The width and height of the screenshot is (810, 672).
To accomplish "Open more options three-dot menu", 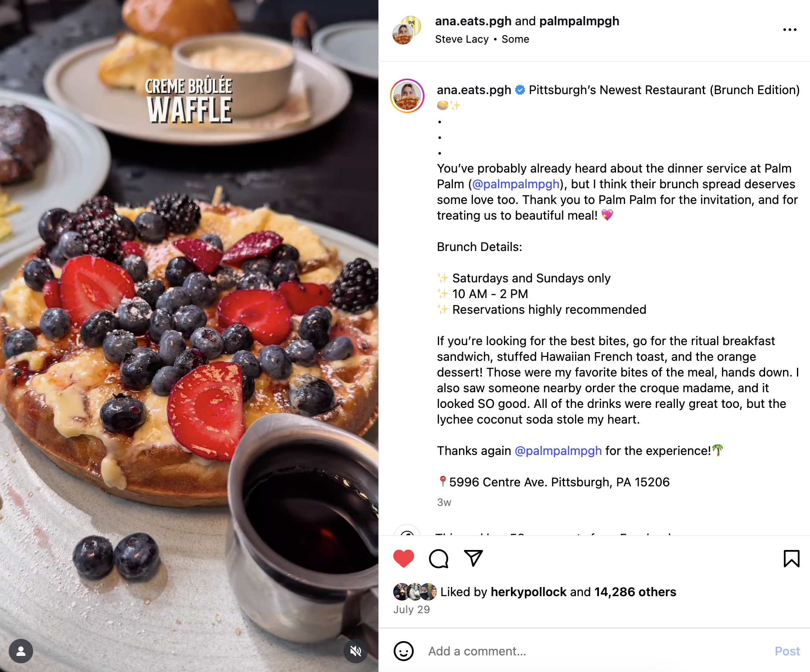I will tap(790, 30).
